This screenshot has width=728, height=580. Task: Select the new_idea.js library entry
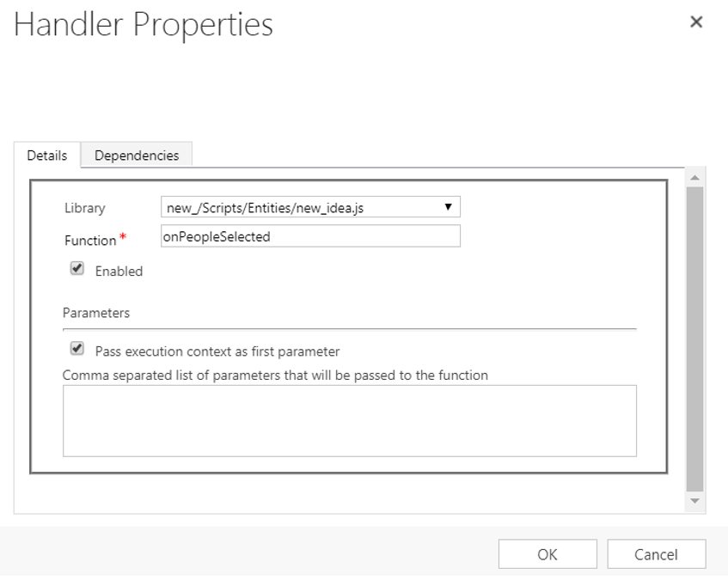[258, 207]
